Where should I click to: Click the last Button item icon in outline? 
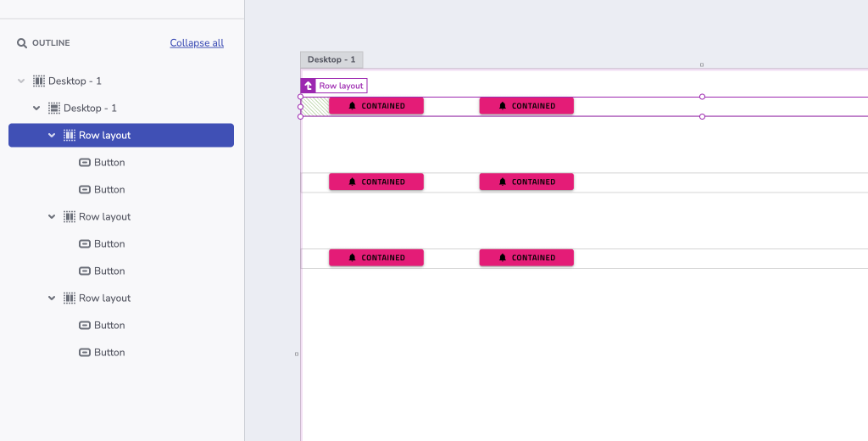tap(85, 352)
